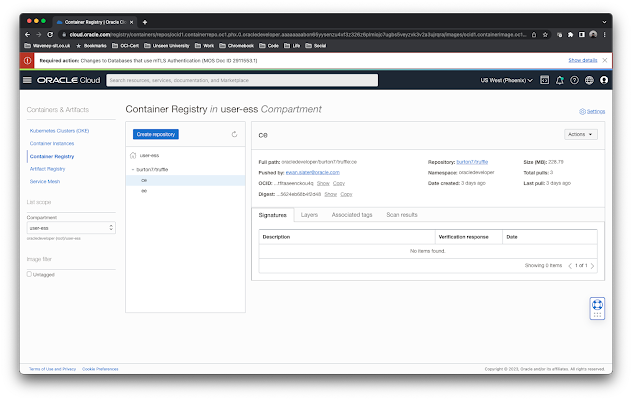The image size is (632, 400).
Task: Open Kubernetes Clusters (OKE) in sidebar
Action: pos(59,131)
